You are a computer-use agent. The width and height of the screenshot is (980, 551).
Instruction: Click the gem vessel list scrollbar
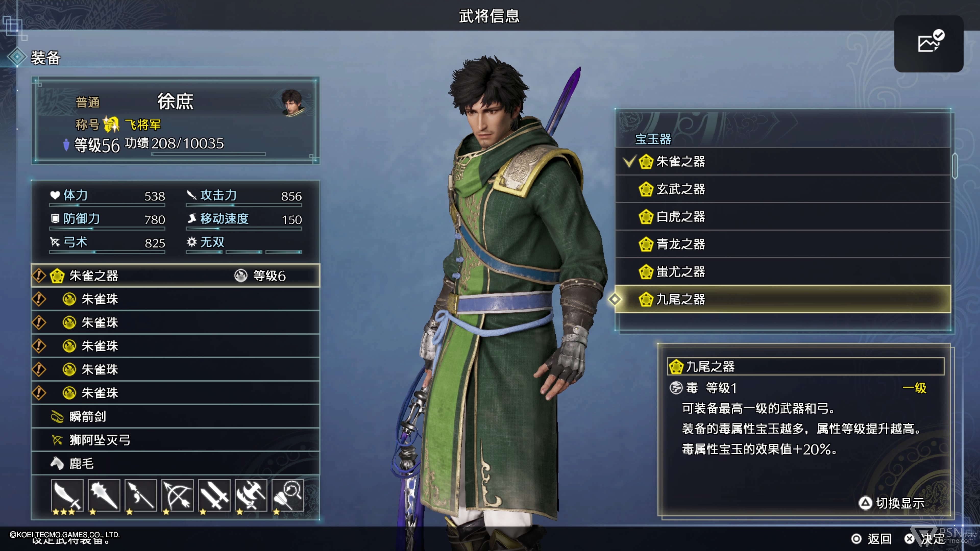coord(955,166)
